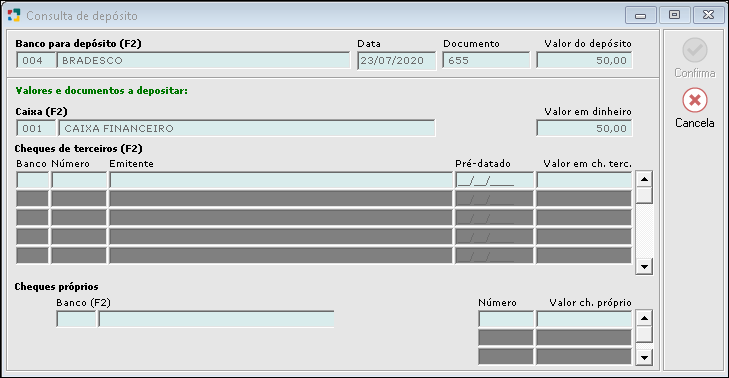729x378 pixels.
Task: Click the Cheques próprios scrollbar thumb
Action: pos(644,334)
